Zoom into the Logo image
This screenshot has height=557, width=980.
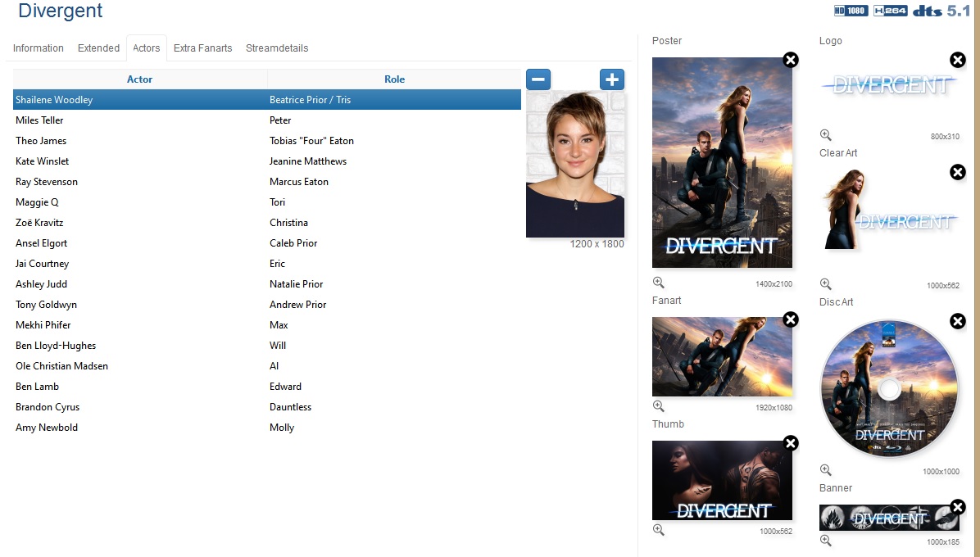tap(826, 135)
